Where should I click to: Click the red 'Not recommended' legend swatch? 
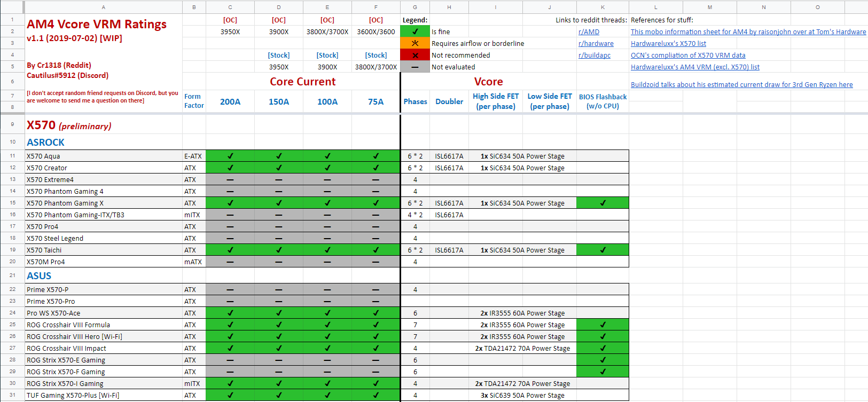click(x=415, y=55)
